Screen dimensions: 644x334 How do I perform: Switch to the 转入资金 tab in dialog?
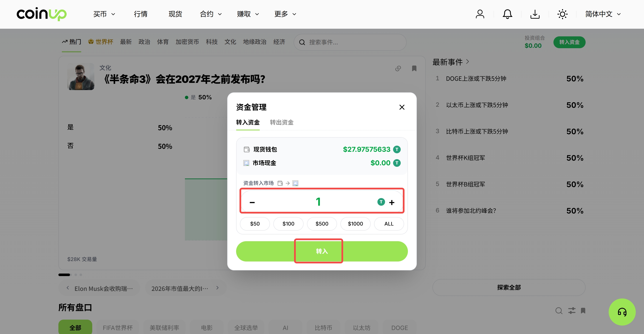click(x=248, y=122)
